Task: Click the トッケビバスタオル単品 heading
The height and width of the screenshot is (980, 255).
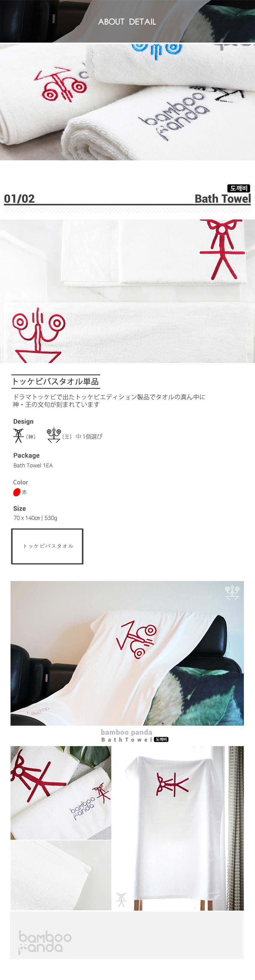Action: click(x=56, y=381)
